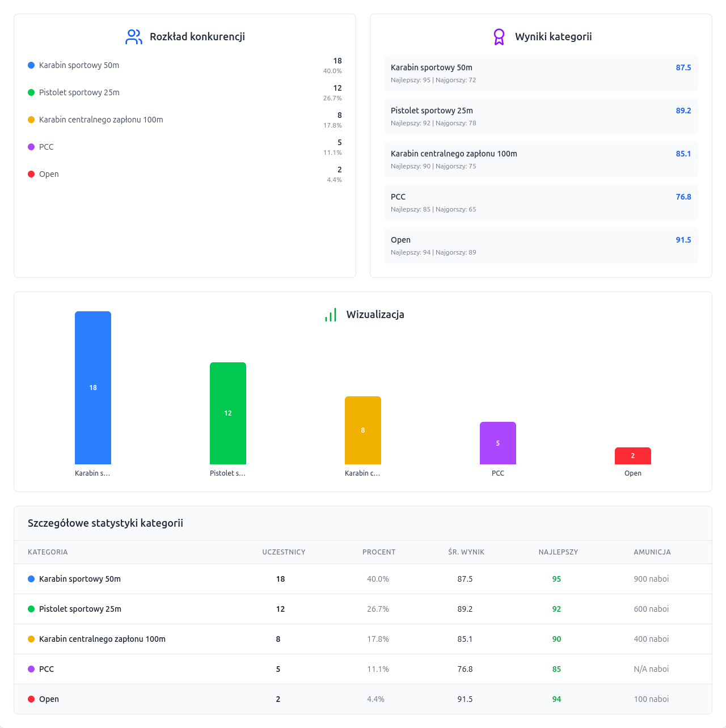The width and height of the screenshot is (726, 728).
Task: Click the Amunicja column header
Action: [x=652, y=552]
